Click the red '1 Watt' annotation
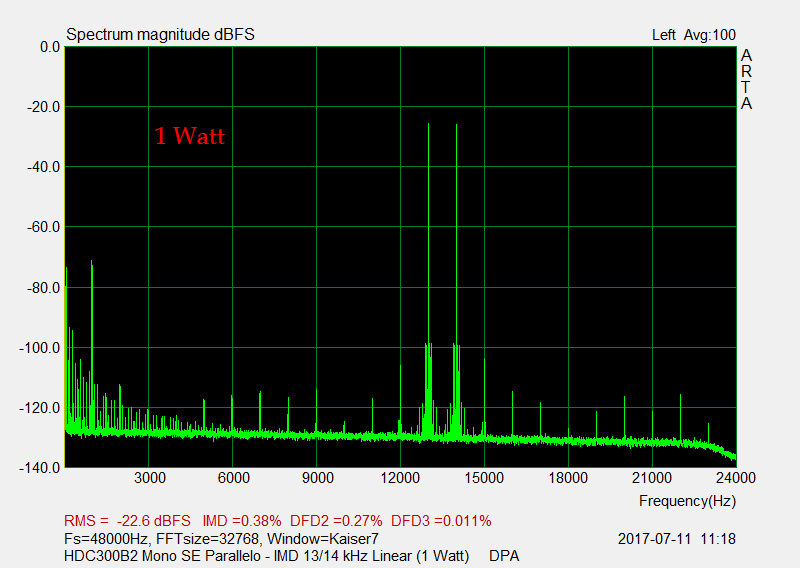 [189, 136]
